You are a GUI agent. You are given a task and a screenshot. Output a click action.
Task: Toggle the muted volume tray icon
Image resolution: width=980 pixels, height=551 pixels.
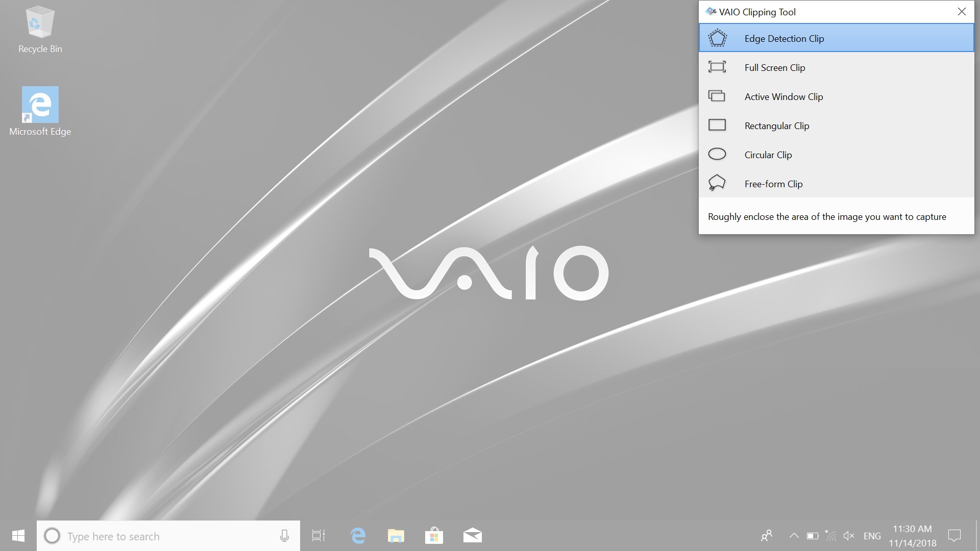tap(849, 536)
